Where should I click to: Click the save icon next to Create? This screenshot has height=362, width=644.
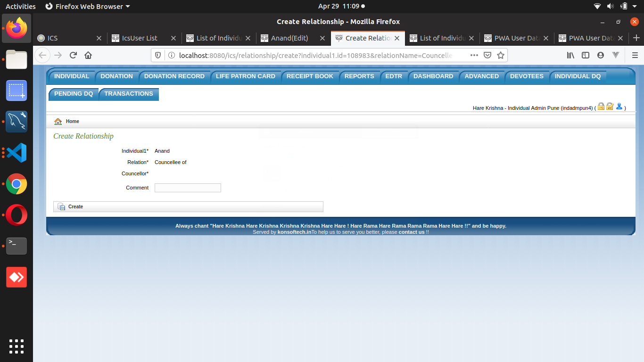pyautogui.click(x=61, y=206)
